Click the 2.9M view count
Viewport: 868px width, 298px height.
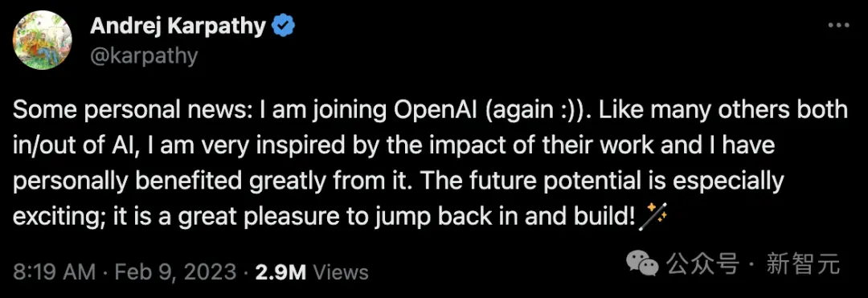281,272
